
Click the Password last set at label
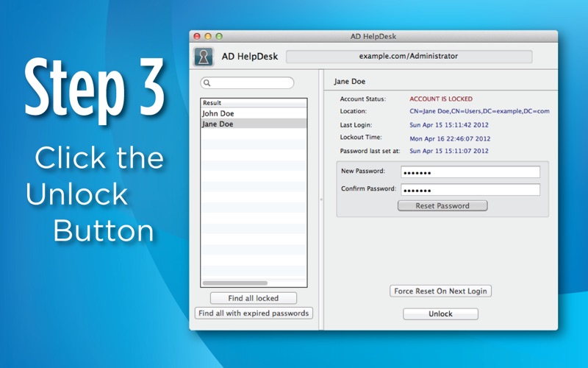point(370,151)
